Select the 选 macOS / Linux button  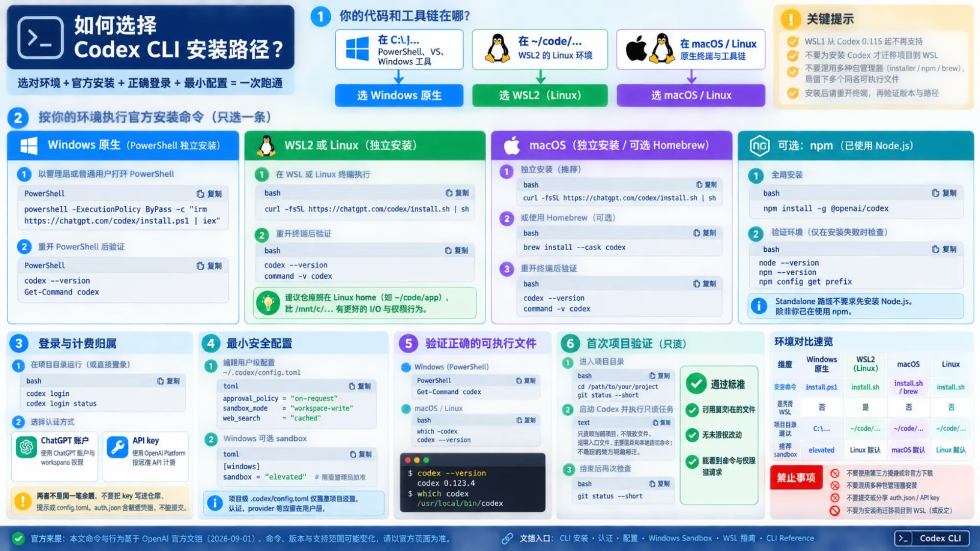[691, 96]
